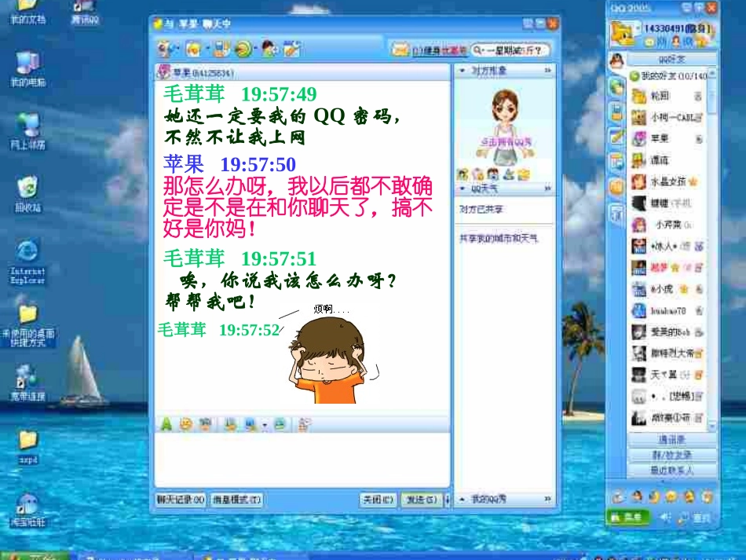Click the speaker sound icon at QQ panel bottom
Image resolution: width=746 pixels, height=560 pixels.
point(665,517)
